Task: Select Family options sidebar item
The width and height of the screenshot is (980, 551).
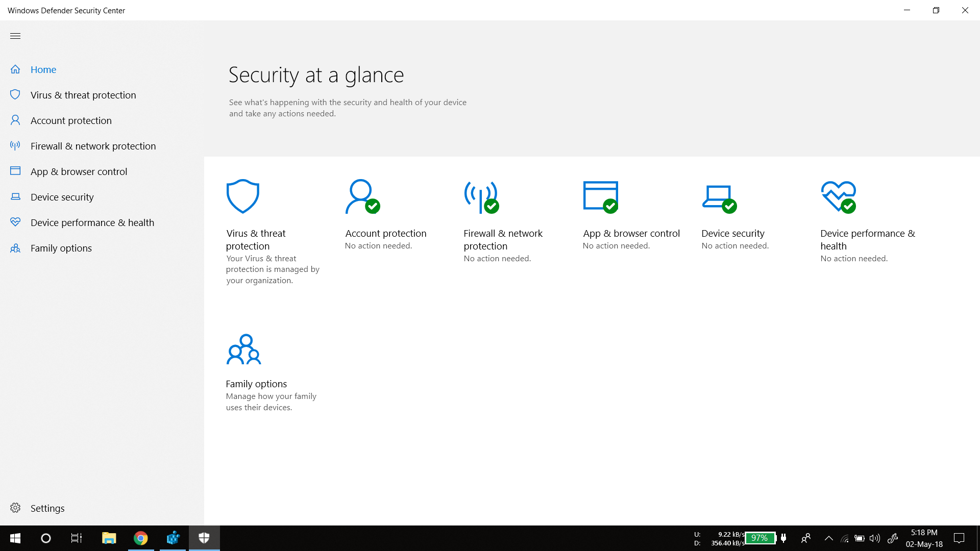Action: [61, 248]
